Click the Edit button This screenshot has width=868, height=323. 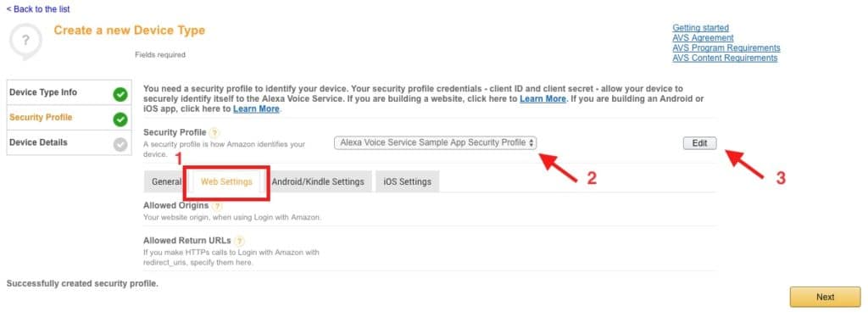tap(699, 143)
